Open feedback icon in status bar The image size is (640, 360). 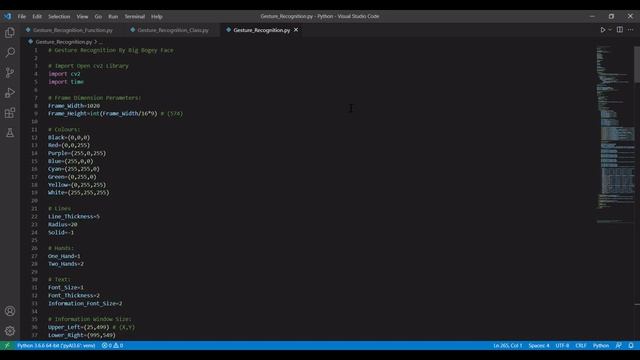pyautogui.click(x=619, y=345)
